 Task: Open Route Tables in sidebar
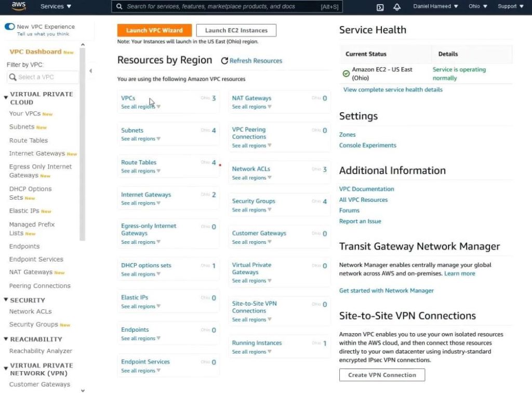click(x=29, y=140)
